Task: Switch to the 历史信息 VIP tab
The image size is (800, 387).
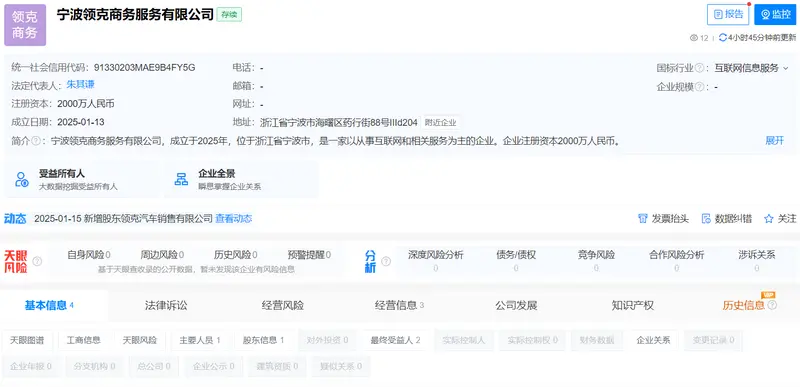Action: (743, 305)
